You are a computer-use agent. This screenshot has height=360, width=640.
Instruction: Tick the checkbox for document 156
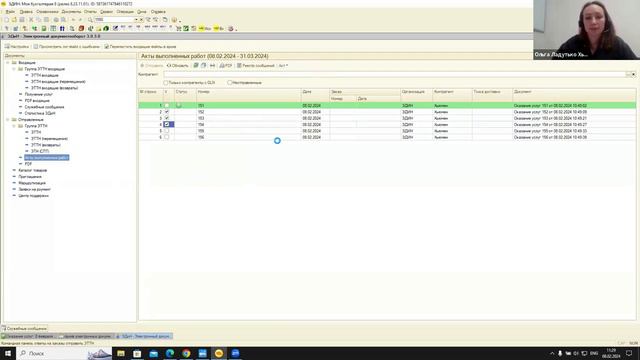[x=167, y=137]
